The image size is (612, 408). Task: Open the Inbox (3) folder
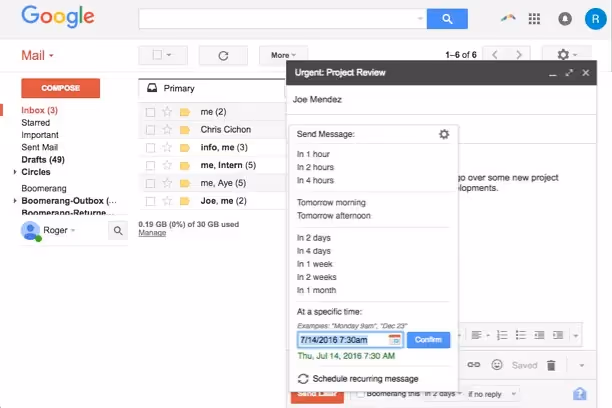click(39, 110)
